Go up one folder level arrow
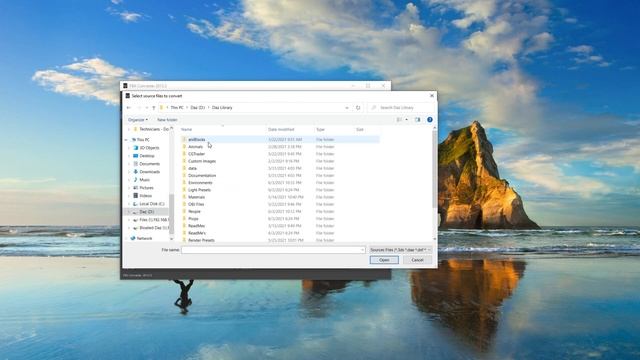The height and width of the screenshot is (360, 640). pos(154,108)
